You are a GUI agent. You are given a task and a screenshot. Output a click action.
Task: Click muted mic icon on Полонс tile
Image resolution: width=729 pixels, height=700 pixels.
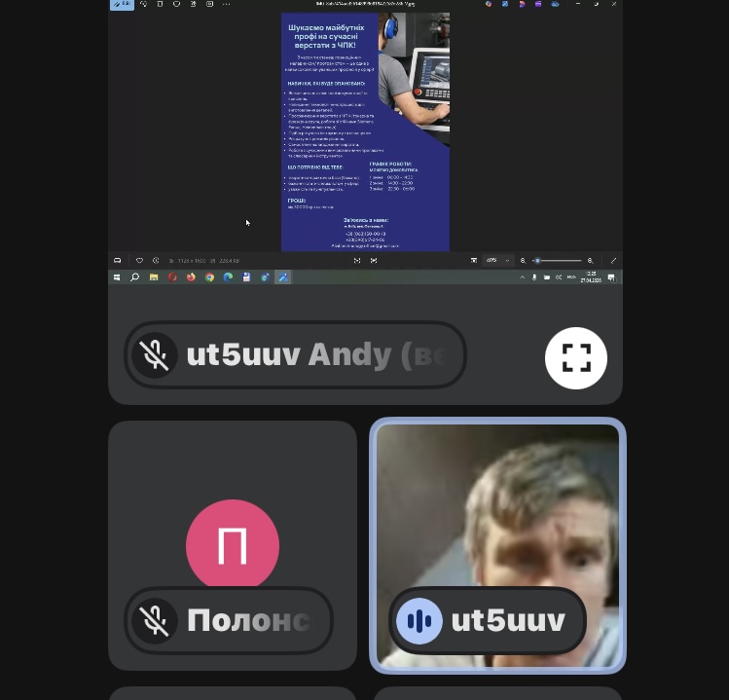(x=156, y=621)
